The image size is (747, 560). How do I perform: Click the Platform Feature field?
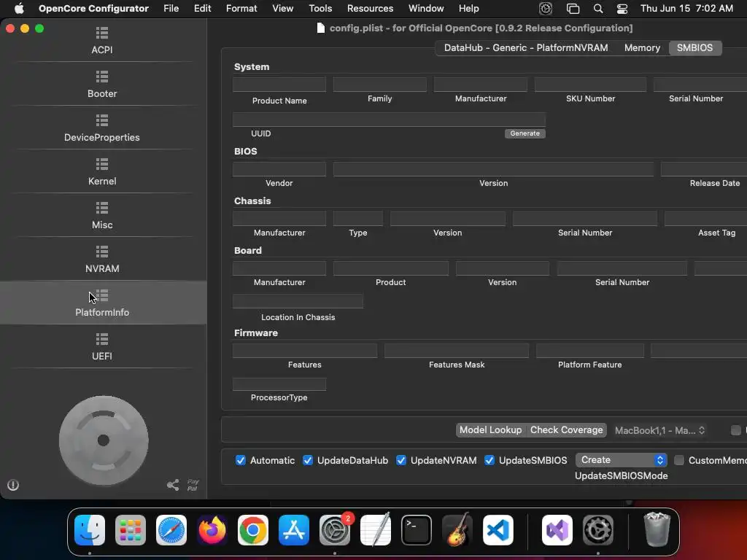click(x=589, y=351)
